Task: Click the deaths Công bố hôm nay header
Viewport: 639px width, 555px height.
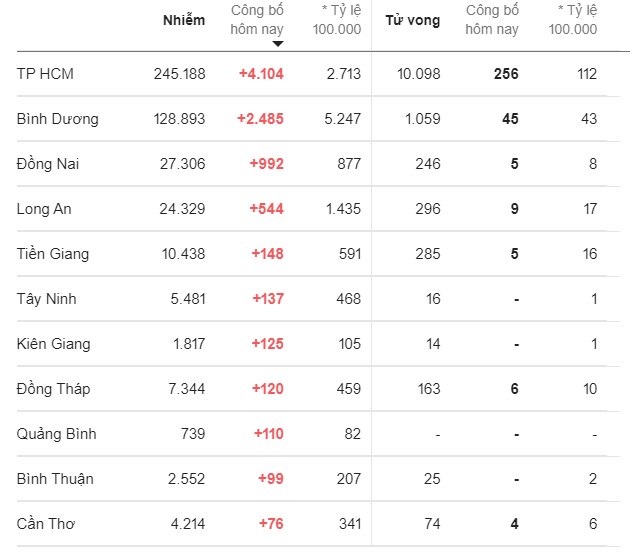Action: (x=492, y=20)
